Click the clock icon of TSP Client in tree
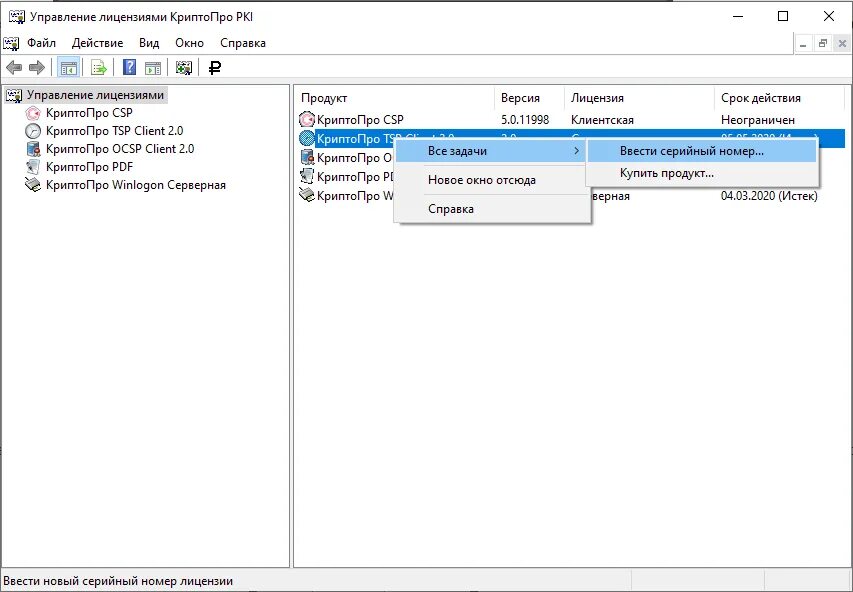Viewport: 853px width, 592px height. [x=33, y=131]
